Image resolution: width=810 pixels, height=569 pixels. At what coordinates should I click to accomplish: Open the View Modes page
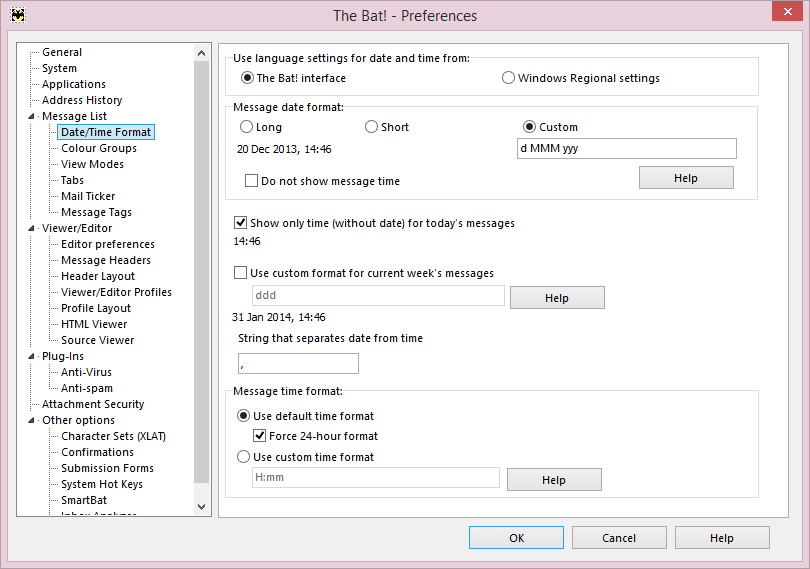coord(92,164)
